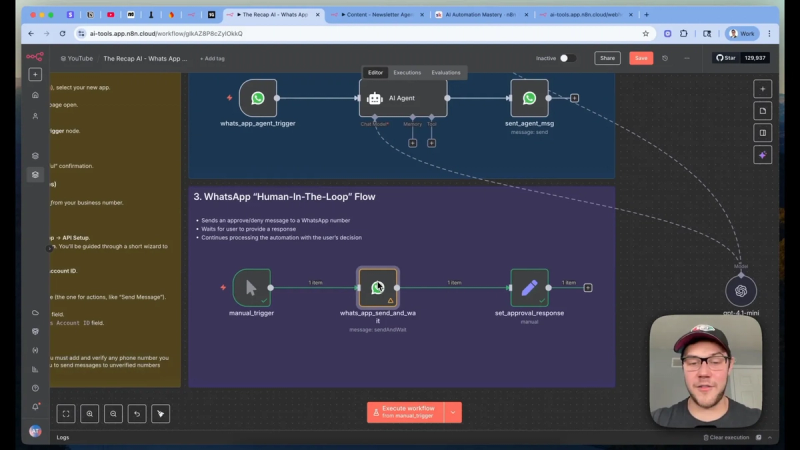Click the tidy up workflow pointer icon

click(x=161, y=414)
